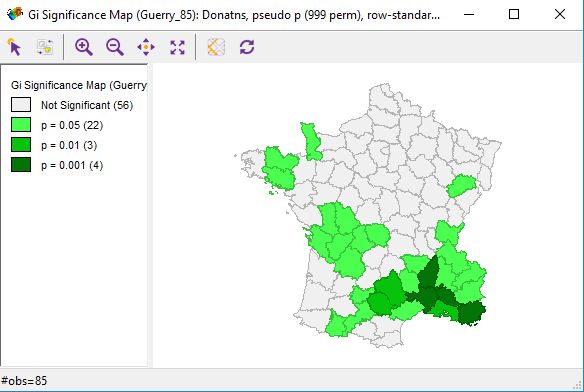Toggle the basemap icon
Image resolution: width=584 pixels, height=392 pixels.
(216, 47)
